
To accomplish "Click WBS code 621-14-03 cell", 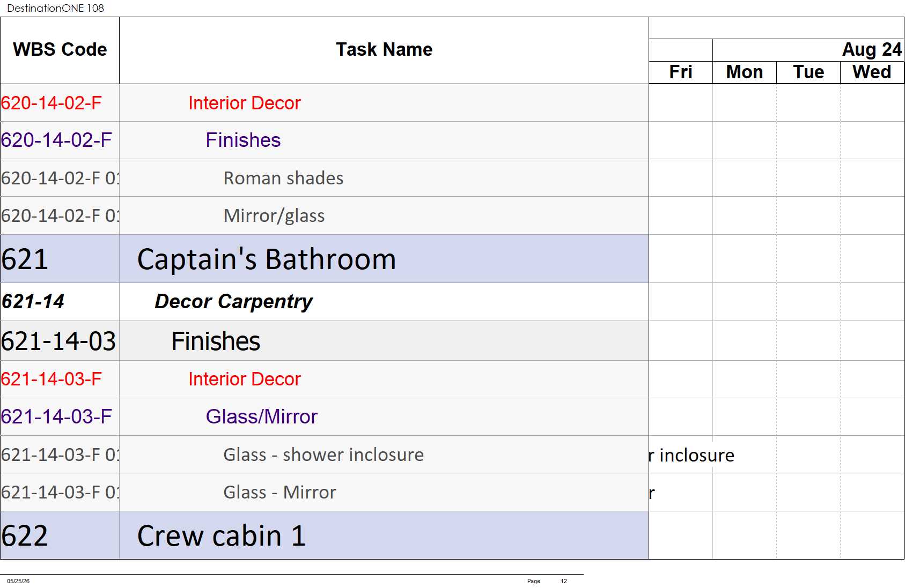I will click(60, 341).
